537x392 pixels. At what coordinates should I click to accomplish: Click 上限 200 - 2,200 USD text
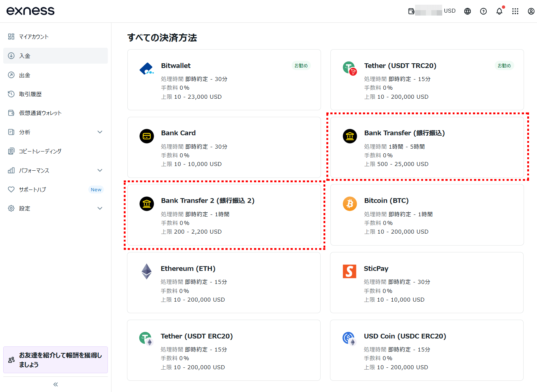coord(191,232)
